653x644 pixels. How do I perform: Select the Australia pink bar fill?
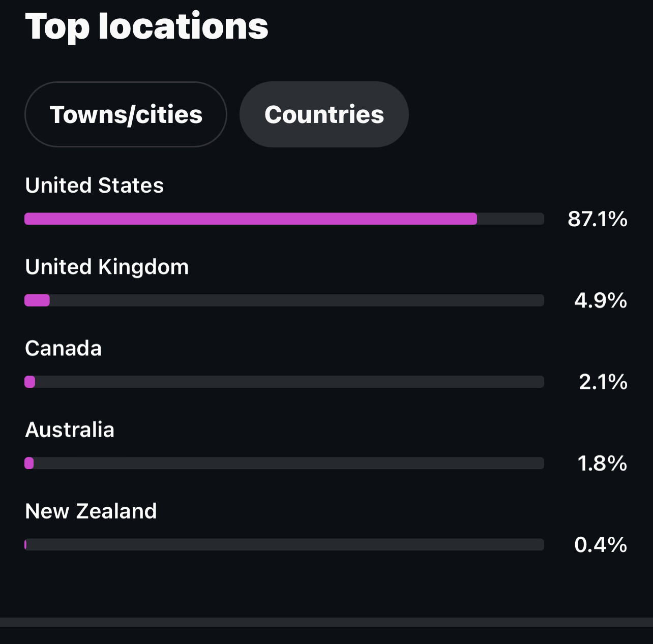(29, 463)
